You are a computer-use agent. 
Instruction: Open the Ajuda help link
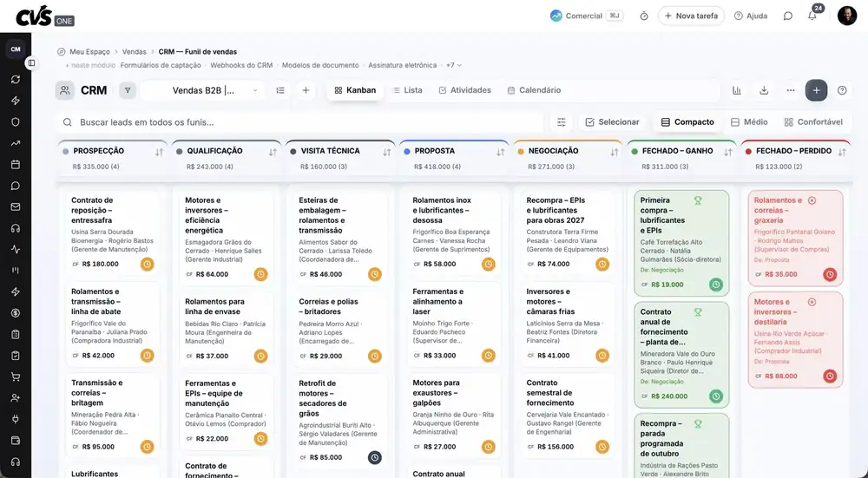[751, 16]
